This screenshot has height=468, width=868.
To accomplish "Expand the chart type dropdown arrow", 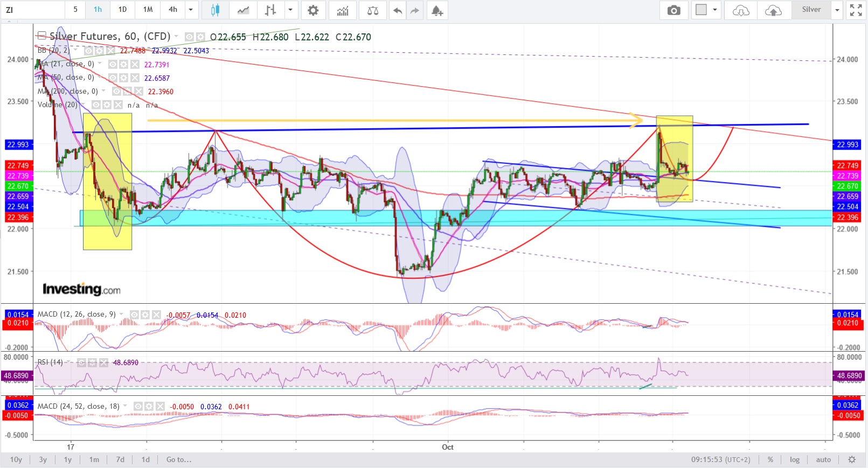I will [x=290, y=10].
